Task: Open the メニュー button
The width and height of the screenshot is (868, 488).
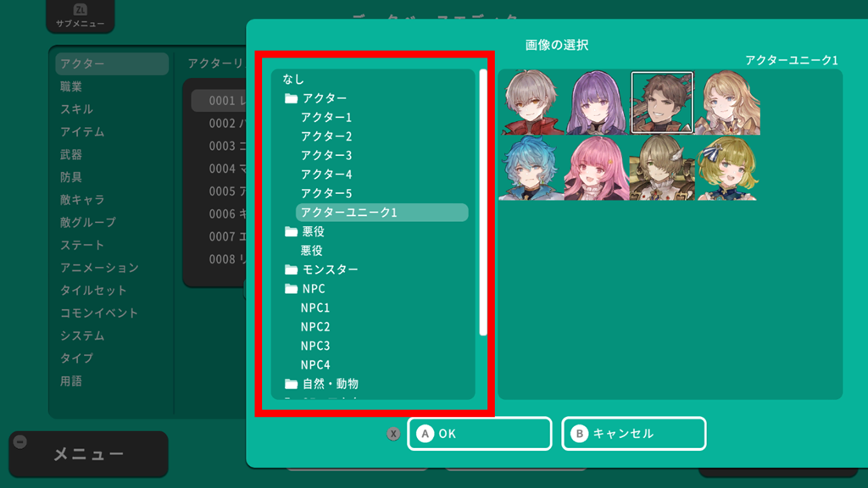Action: (88, 454)
